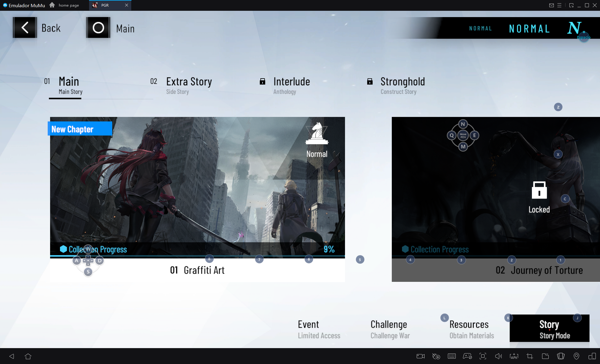The width and height of the screenshot is (600, 364).
Task: Open the Challenge War section
Action: point(390,329)
